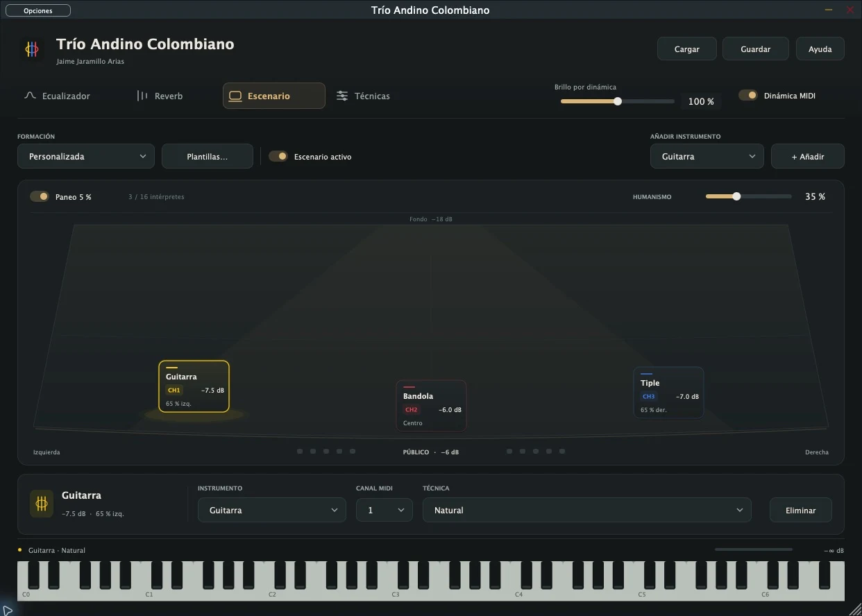862x616 pixels.
Task: Click the −6.0 dB value on Bandola card
Action: click(x=450, y=410)
